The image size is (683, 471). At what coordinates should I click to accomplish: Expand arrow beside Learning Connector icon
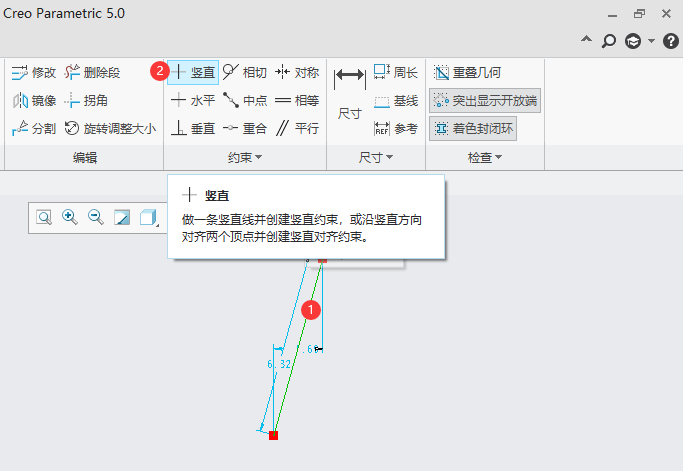pos(651,41)
